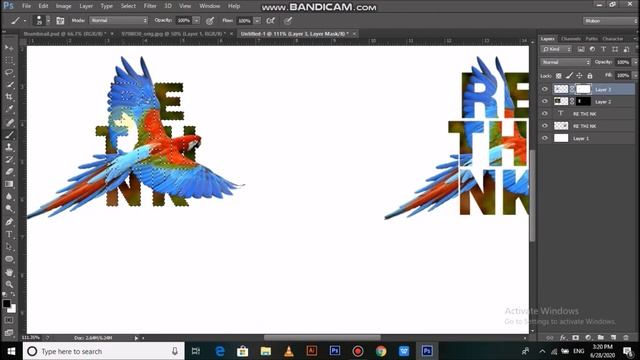This screenshot has height=360, width=640.
Task: Select the Rectangular Marquee tool
Action: 9,60
